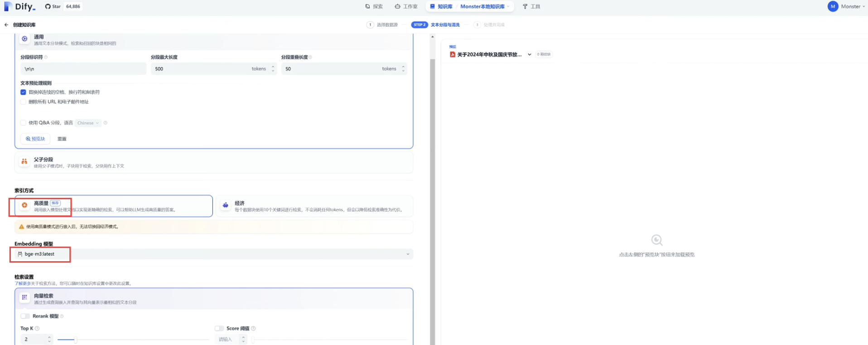Adjust the Score 阈值 stepper arrows
The width and height of the screenshot is (868, 345).
(x=243, y=339)
